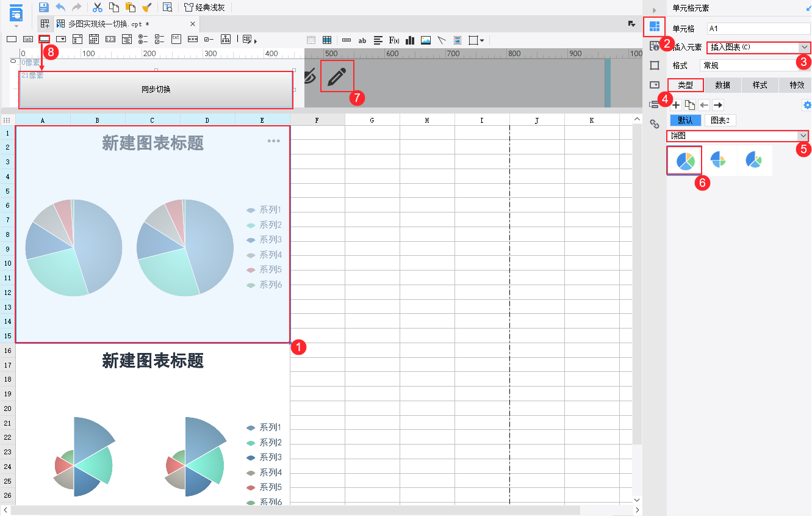Apply the 经典浅灰 theme button
Image resolution: width=812 pixels, height=516 pixels.
(x=204, y=7)
